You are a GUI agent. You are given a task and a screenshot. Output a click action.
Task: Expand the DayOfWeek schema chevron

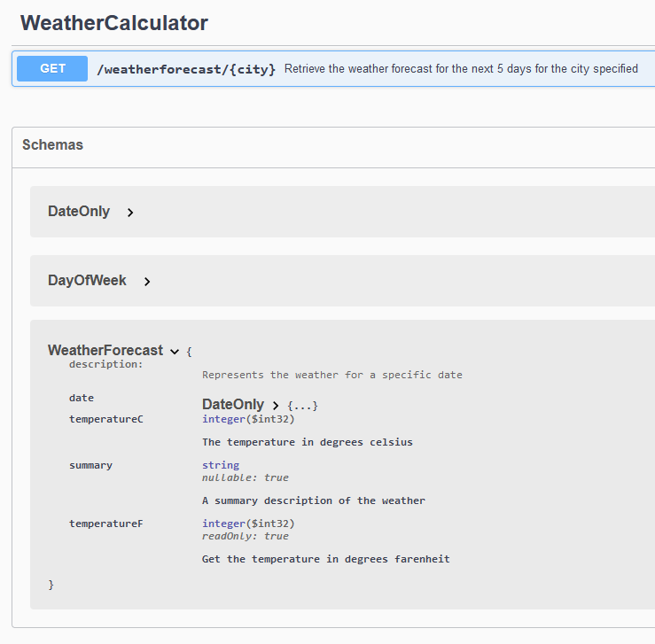147,282
